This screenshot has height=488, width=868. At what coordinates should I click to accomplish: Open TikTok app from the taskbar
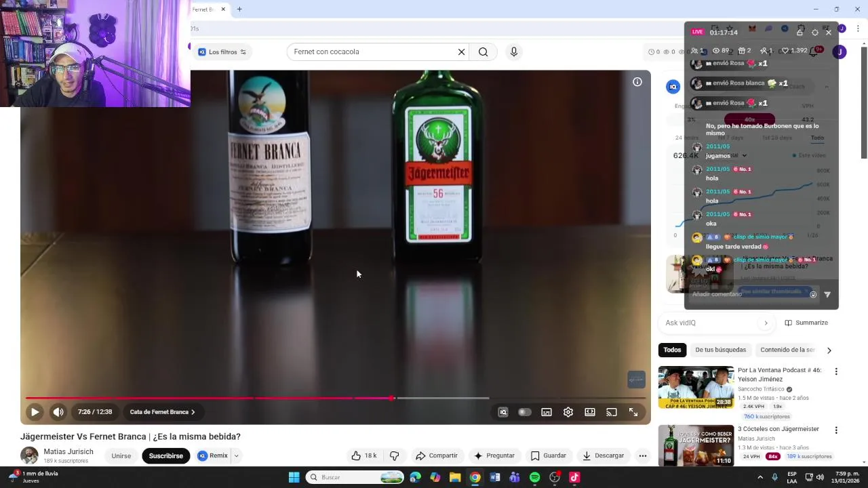574,477
